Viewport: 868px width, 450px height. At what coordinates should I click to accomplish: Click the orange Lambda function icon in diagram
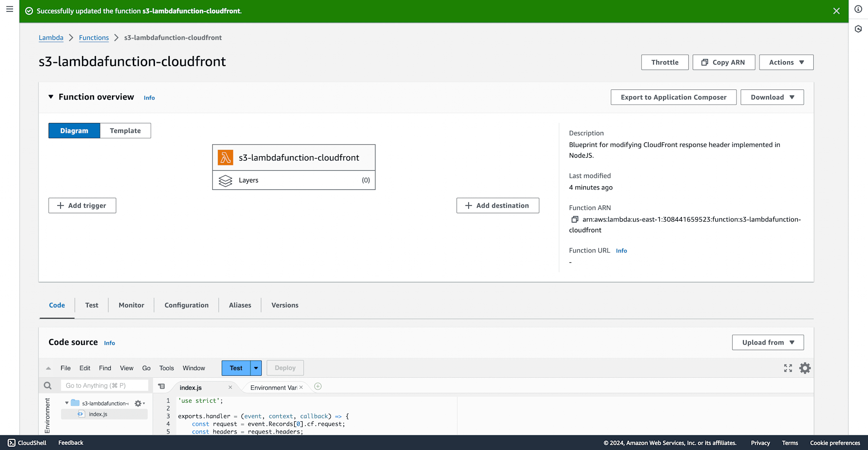click(225, 158)
